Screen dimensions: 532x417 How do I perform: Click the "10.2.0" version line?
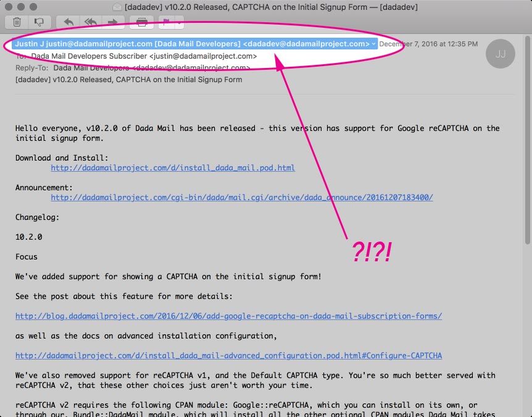[x=29, y=237]
